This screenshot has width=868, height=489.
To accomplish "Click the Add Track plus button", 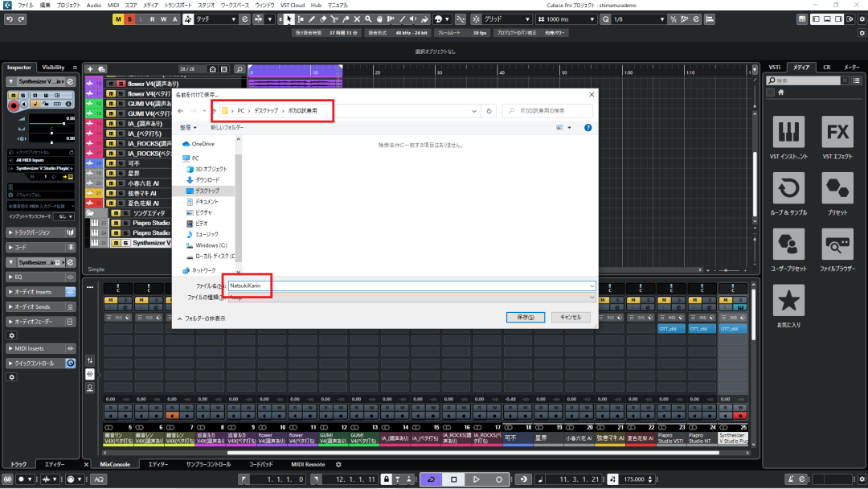I will 90,69.
